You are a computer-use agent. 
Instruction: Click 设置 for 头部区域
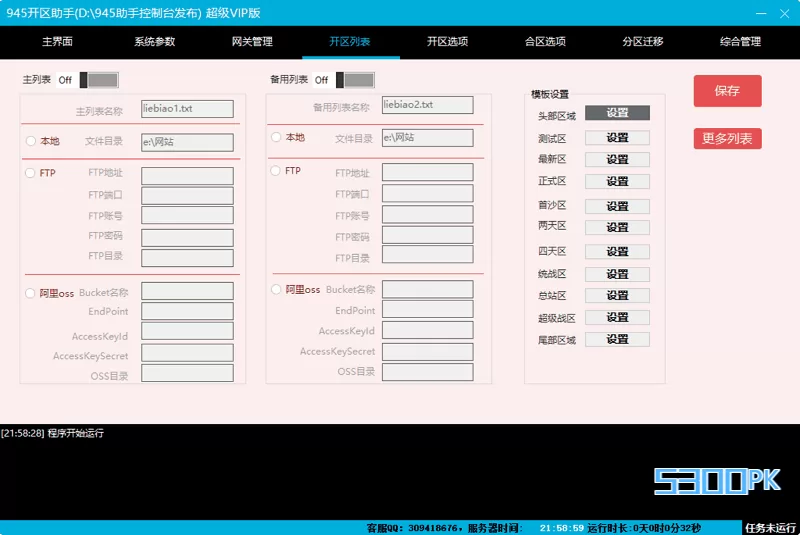(617, 113)
